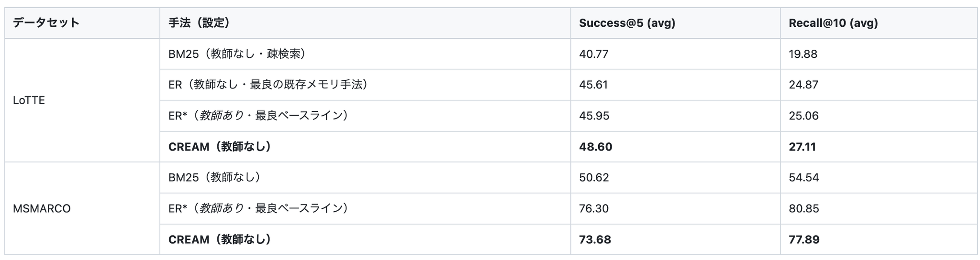The height and width of the screenshot is (260, 980).
Task: Click the bold 27.11 recall value
Action: click(802, 147)
